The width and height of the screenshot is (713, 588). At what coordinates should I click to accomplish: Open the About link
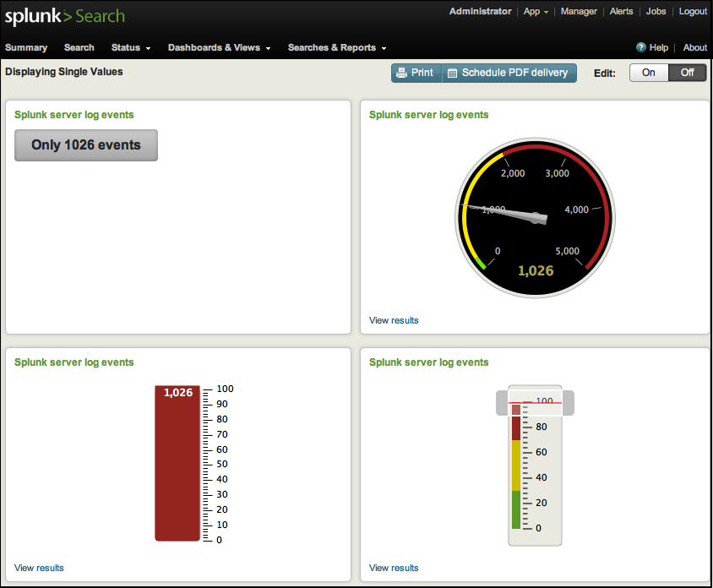click(x=694, y=48)
